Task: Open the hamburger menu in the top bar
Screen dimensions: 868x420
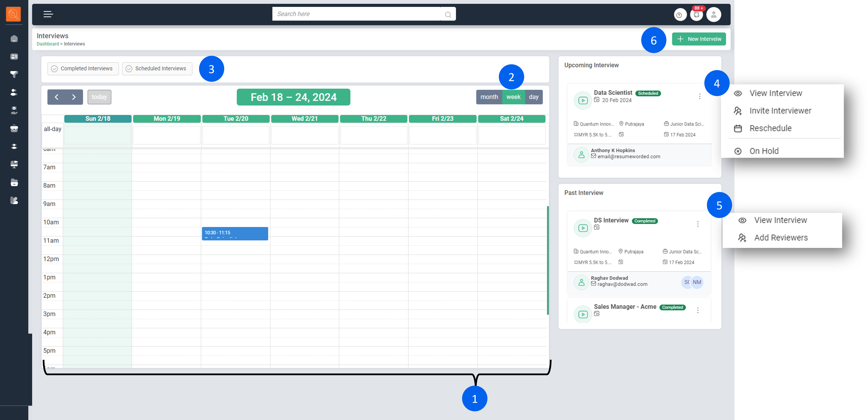Action: (x=48, y=14)
